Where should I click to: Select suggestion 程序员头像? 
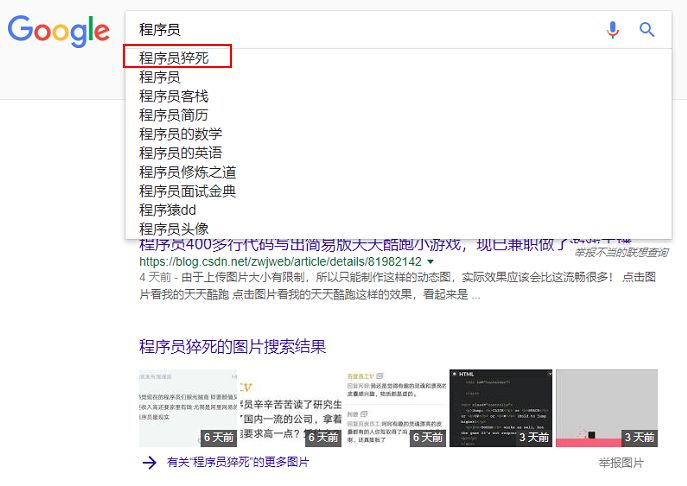tap(174, 229)
